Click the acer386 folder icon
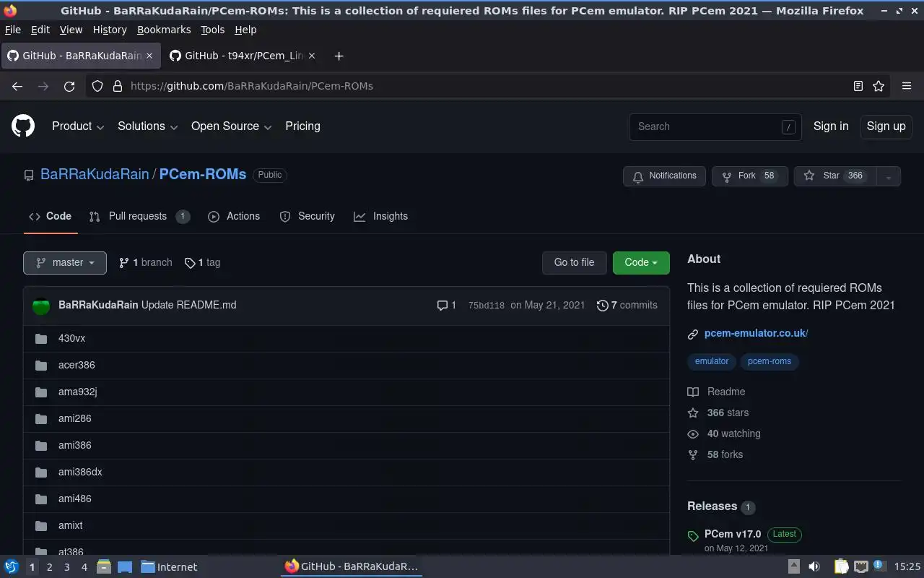The image size is (924, 578). point(41,366)
